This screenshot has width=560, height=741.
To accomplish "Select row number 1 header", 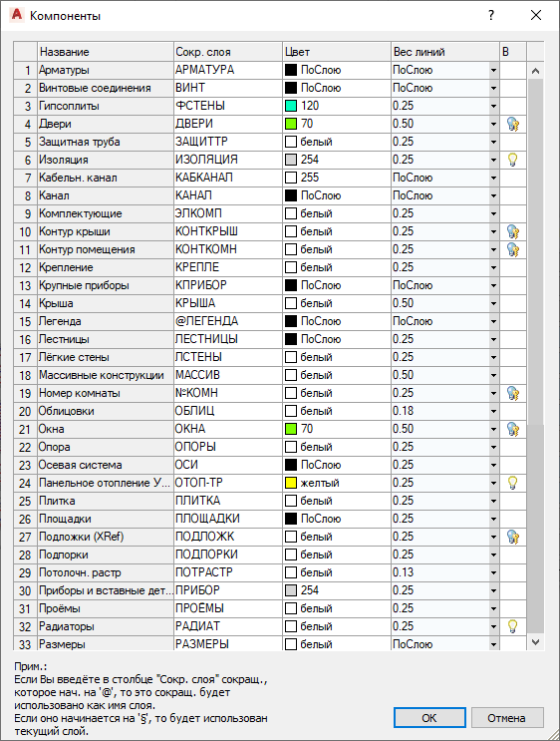I will coord(26,70).
